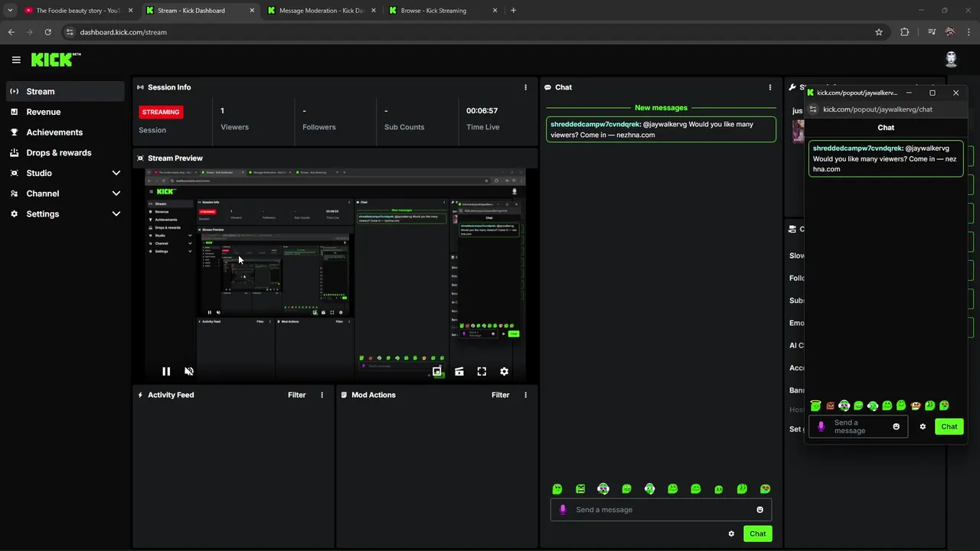
Task: Click the New messages indicator in chat
Action: (x=661, y=108)
